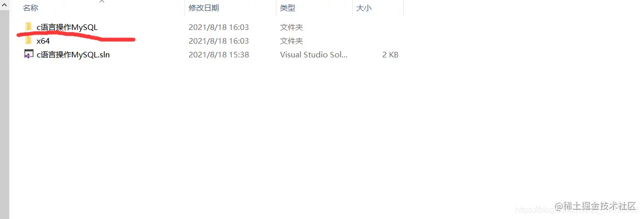Select the c语言操作MySQL.sln file name
Viewport: 644px width, 219px height.
[73, 54]
